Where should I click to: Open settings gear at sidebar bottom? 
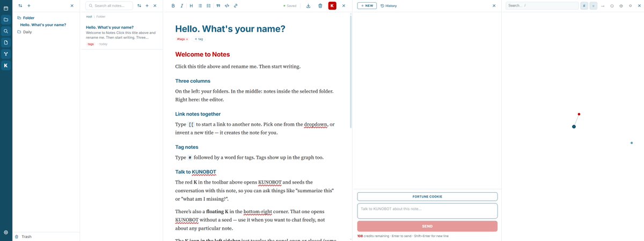(x=6, y=232)
